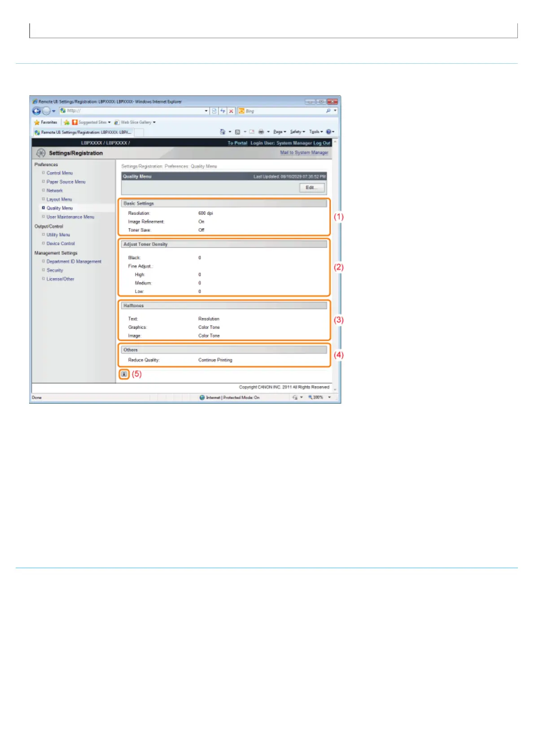Open the Tools menu in command bar
The height and width of the screenshot is (756, 534).
click(316, 132)
